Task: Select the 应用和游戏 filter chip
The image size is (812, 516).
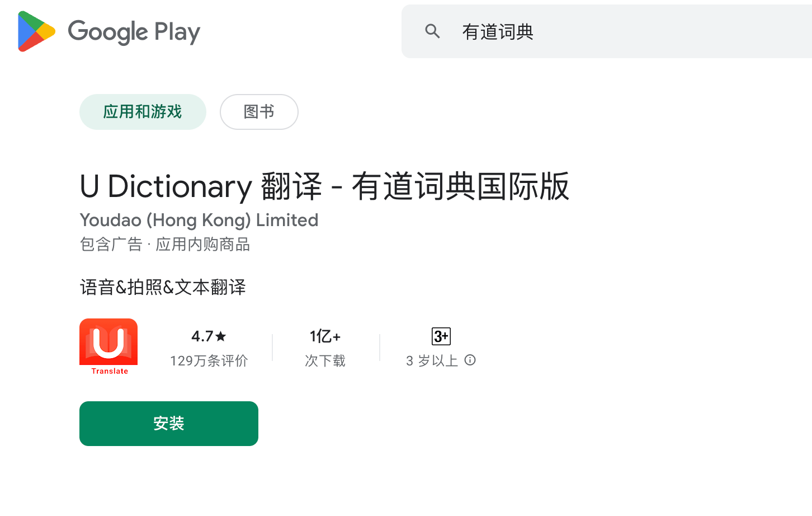Action: (143, 112)
